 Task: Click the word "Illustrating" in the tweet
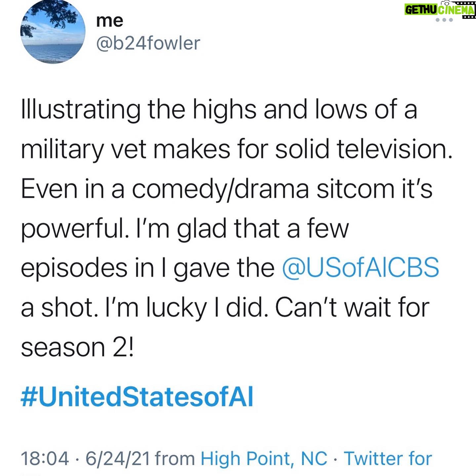pyautogui.click(x=81, y=110)
